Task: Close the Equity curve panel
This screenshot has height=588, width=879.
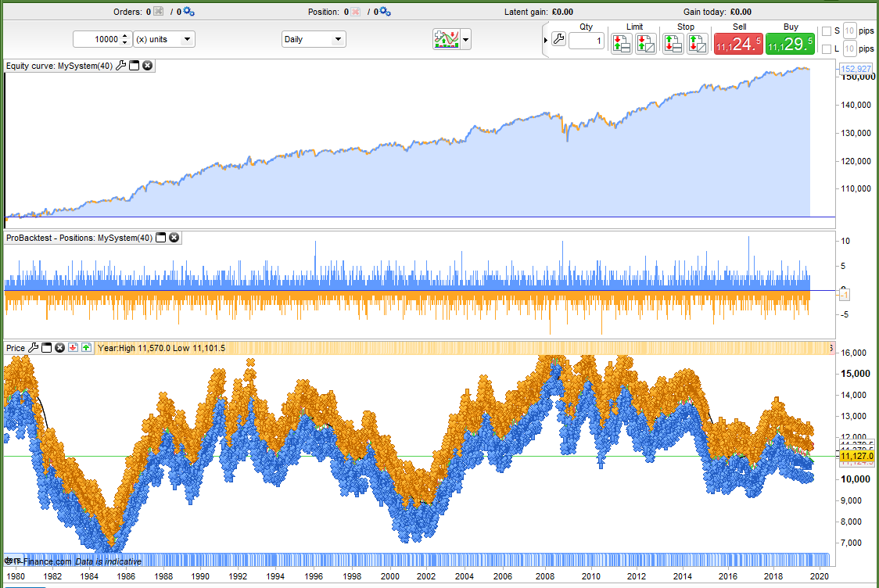Action: 148,66
